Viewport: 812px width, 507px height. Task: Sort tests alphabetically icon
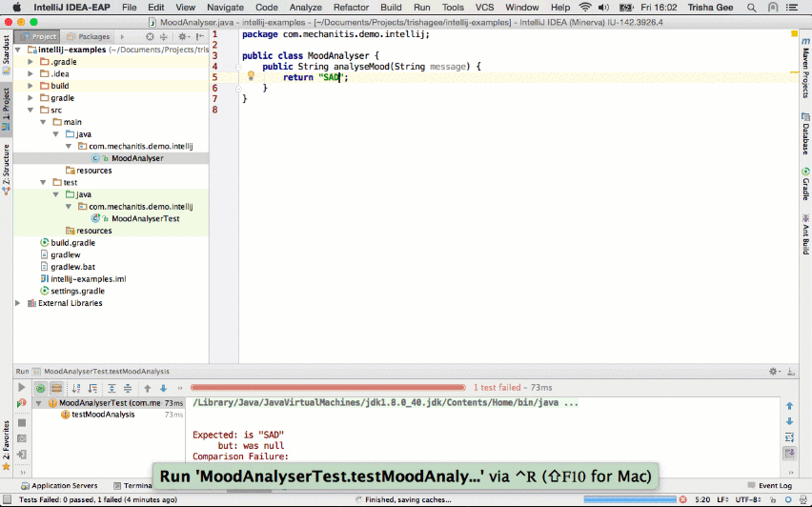pyautogui.click(x=76, y=388)
